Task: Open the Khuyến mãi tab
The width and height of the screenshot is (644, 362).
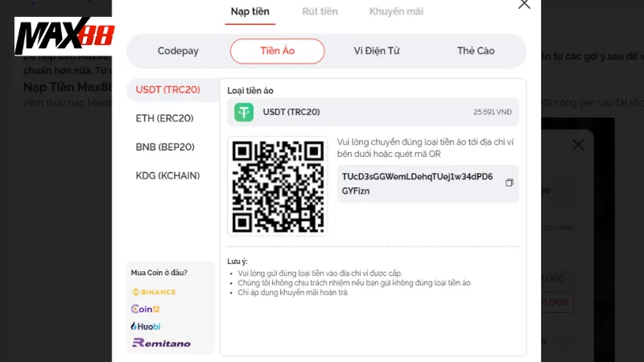Action: pyautogui.click(x=396, y=11)
